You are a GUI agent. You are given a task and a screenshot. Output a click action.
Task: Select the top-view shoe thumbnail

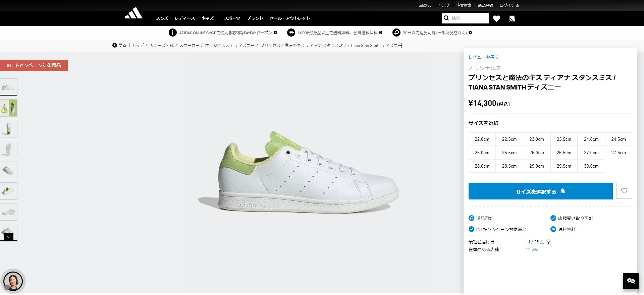[x=9, y=129]
